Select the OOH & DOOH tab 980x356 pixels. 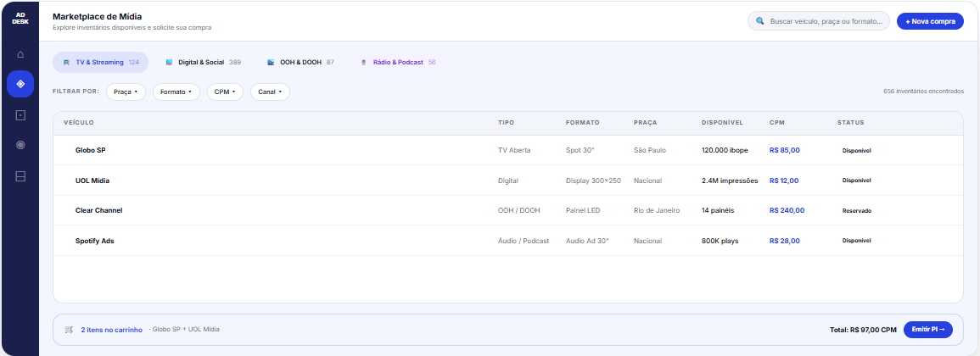tap(300, 63)
